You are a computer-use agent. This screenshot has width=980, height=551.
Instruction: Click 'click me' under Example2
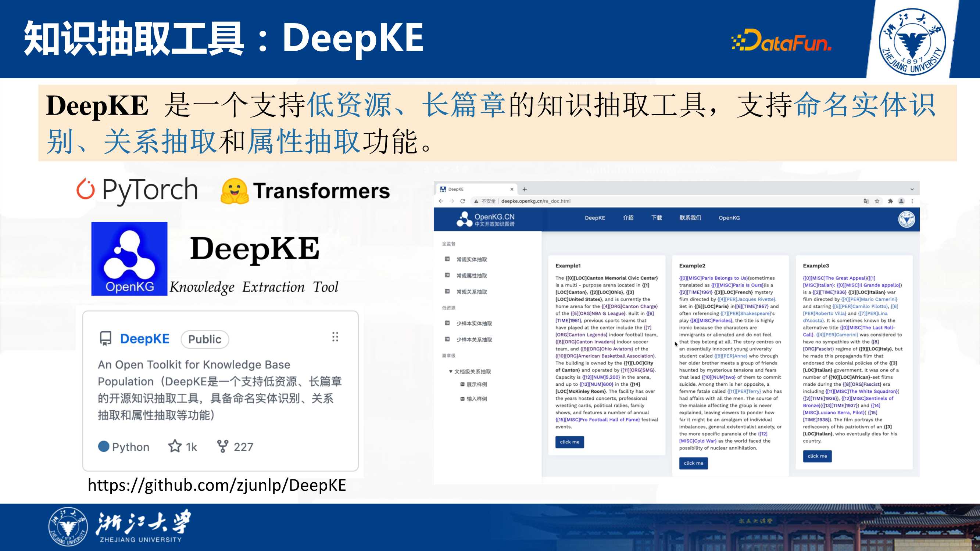click(693, 463)
